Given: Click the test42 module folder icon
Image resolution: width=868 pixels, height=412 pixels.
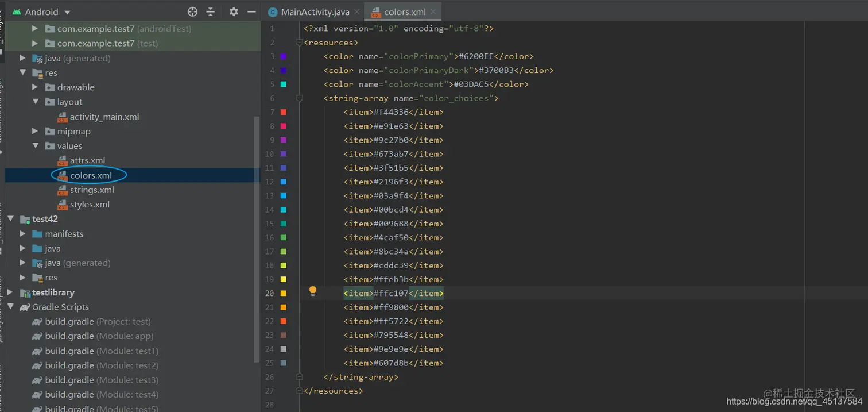Looking at the screenshot, I should pyautogui.click(x=25, y=219).
